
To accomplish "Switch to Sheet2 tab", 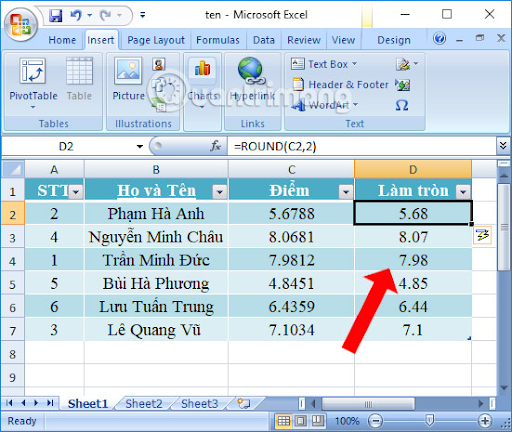I will (x=144, y=404).
